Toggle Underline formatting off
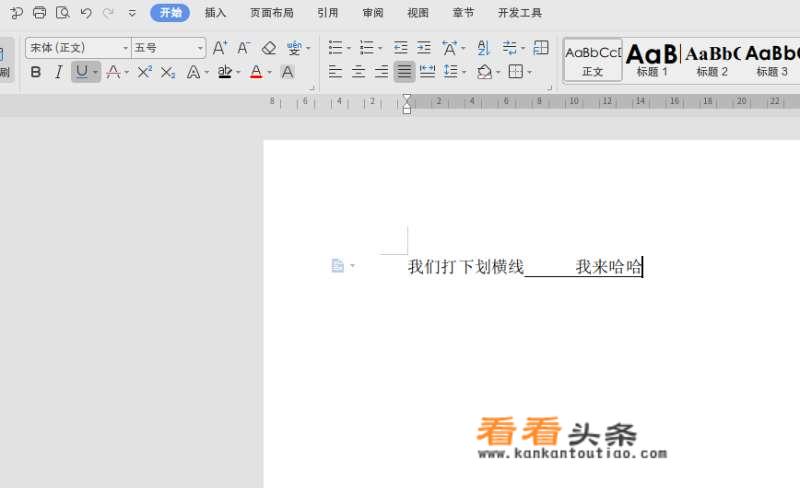The width and height of the screenshot is (800, 488). point(82,72)
